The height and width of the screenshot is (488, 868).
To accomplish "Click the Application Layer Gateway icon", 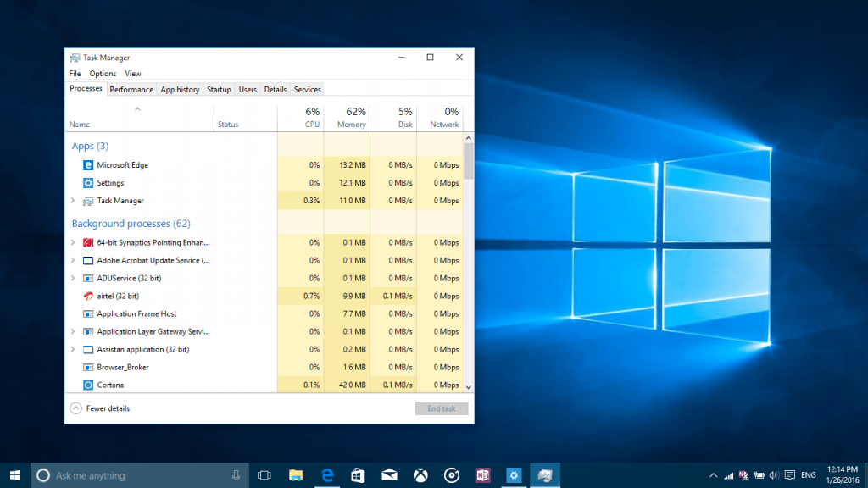I will (88, 331).
